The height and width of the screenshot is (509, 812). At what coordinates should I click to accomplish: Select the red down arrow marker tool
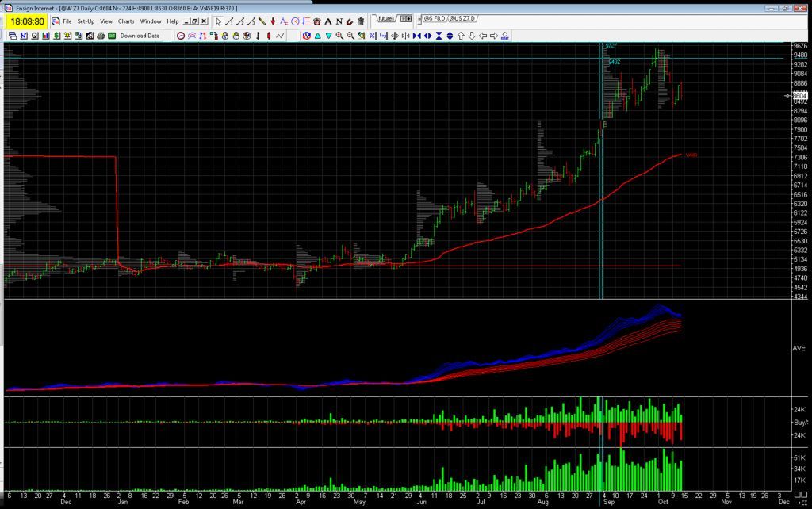point(273,21)
